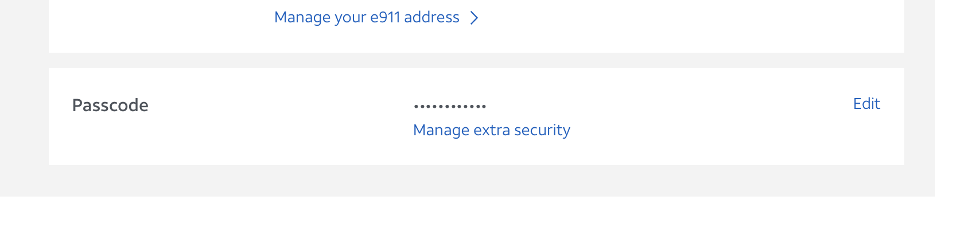Screen dimensions: 980x243
Task: Go to extra security management under passcode
Action: coord(491,130)
